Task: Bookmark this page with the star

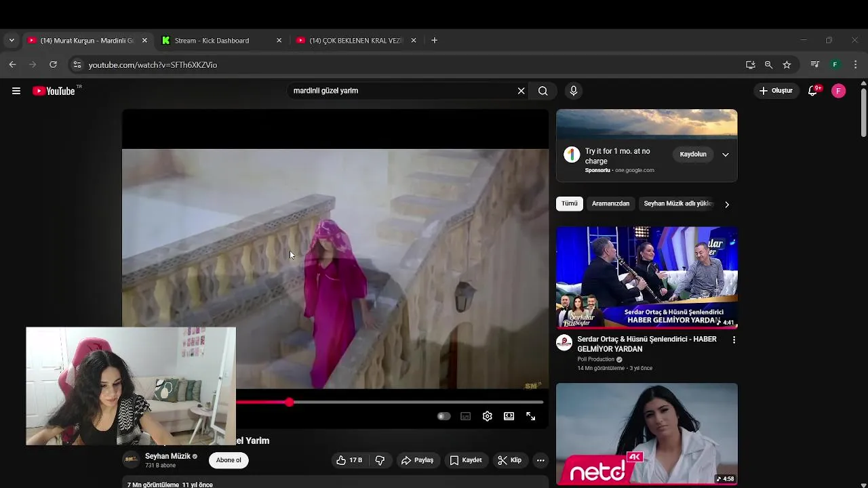Action: (x=787, y=65)
